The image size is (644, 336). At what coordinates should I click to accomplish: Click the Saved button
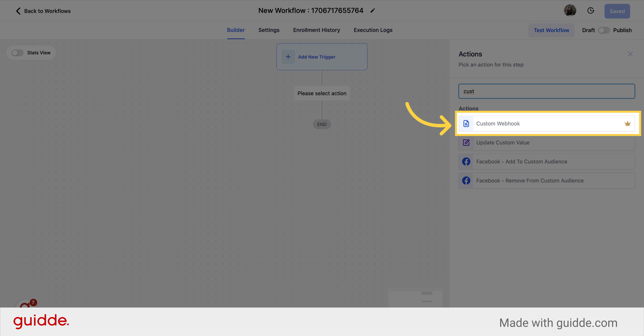(x=617, y=11)
